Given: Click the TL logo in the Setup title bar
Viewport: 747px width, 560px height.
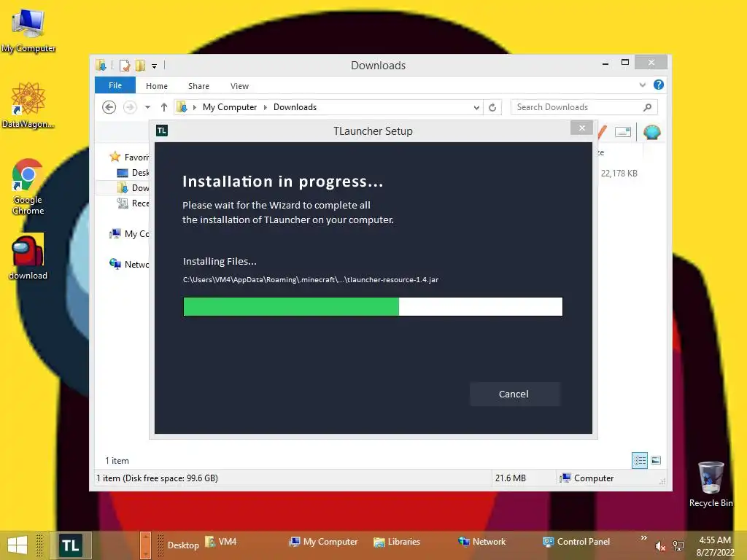Looking at the screenshot, I should click(161, 131).
